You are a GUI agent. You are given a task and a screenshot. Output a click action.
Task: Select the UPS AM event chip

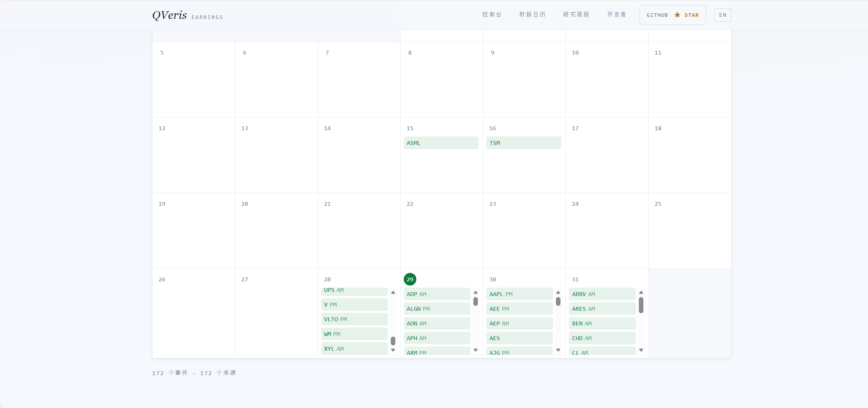[x=354, y=291]
